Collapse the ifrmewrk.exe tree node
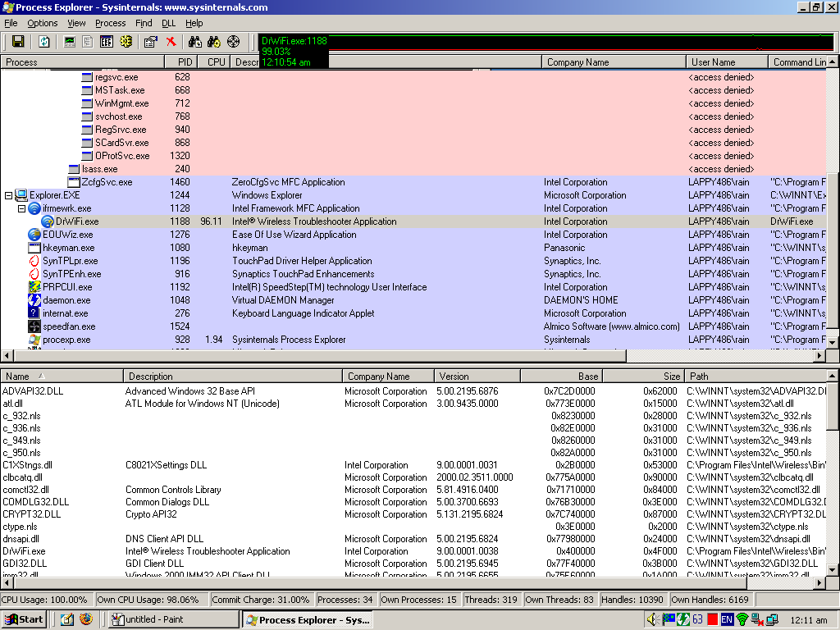This screenshot has height=630, width=840. [22, 209]
